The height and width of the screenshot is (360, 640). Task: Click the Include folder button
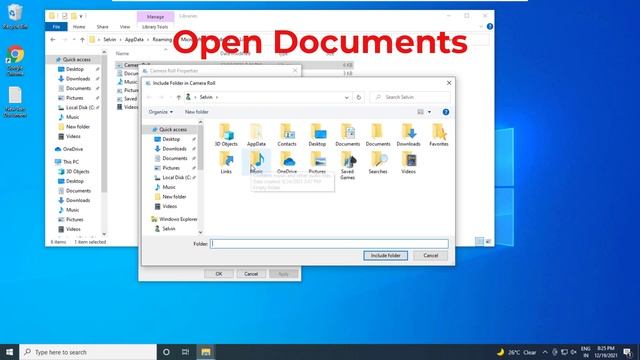click(385, 256)
